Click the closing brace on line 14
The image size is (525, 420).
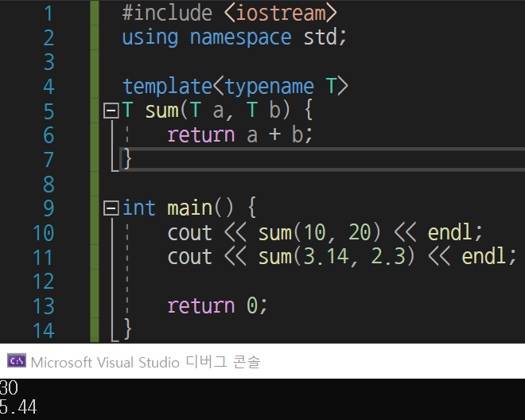[x=127, y=329]
